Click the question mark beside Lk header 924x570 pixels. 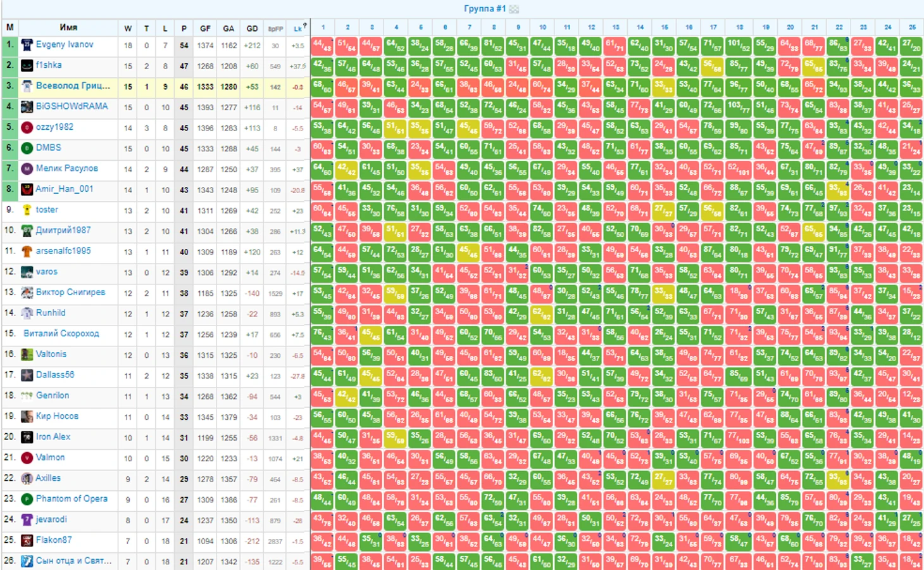tap(305, 25)
